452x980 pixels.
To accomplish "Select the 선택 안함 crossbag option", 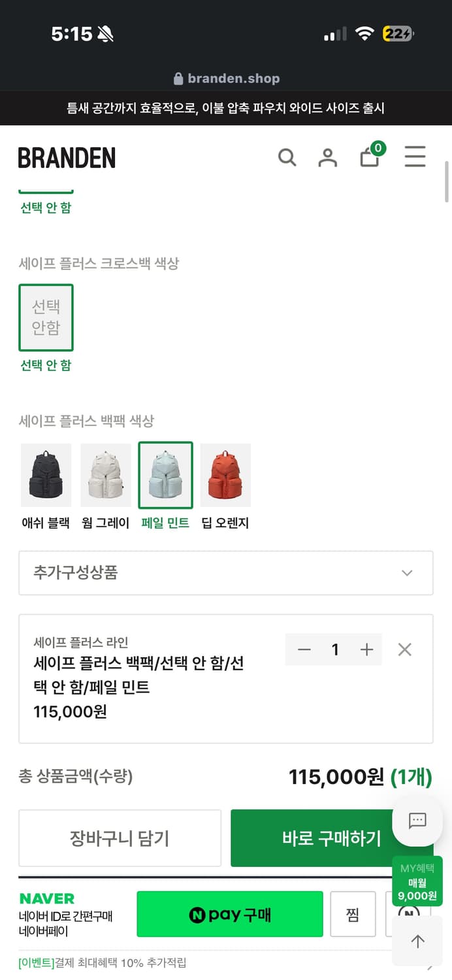I will [46, 318].
